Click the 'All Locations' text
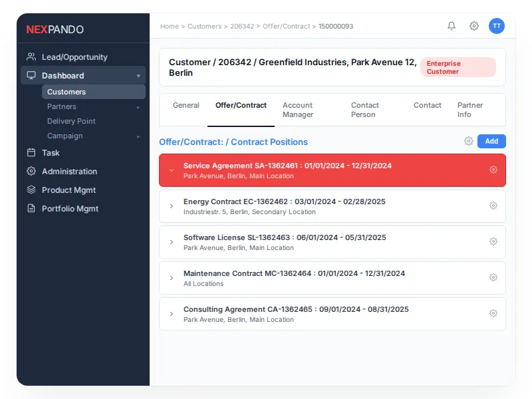 coord(203,284)
